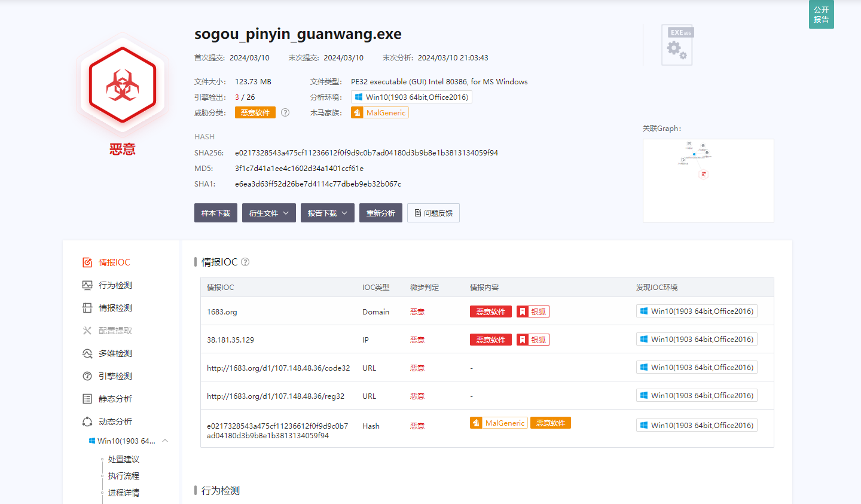Collapse the Win10(1903 64... tree node chevron

click(x=165, y=441)
